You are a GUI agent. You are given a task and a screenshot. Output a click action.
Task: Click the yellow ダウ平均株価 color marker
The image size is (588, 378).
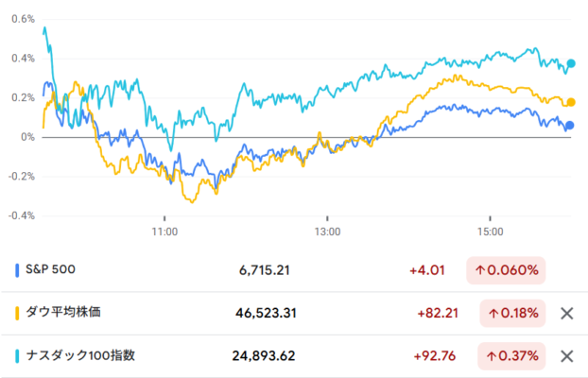19,313
